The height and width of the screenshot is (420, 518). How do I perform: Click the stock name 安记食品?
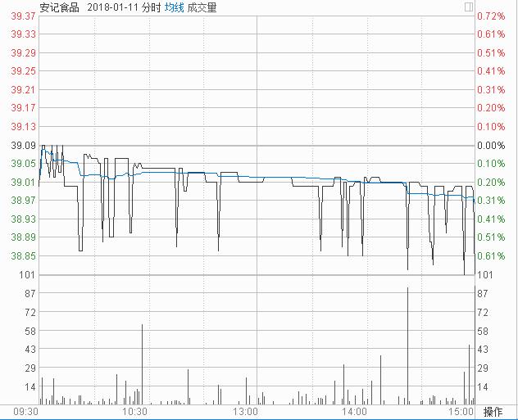tap(59, 7)
